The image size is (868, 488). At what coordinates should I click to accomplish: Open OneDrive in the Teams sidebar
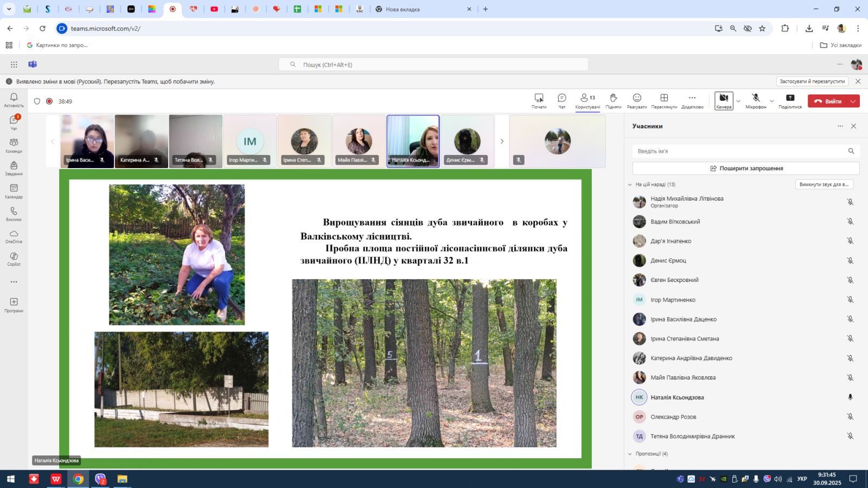click(14, 236)
